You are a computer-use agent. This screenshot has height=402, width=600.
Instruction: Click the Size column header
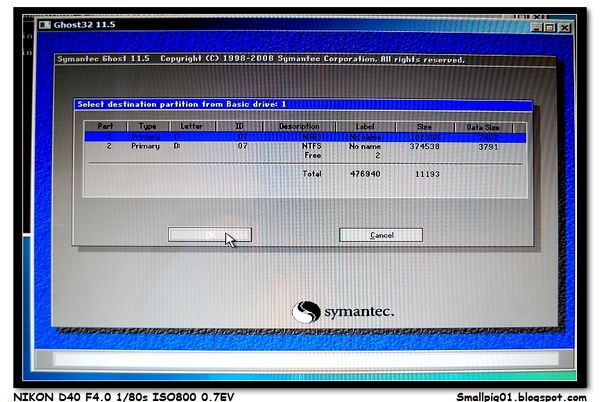(425, 127)
